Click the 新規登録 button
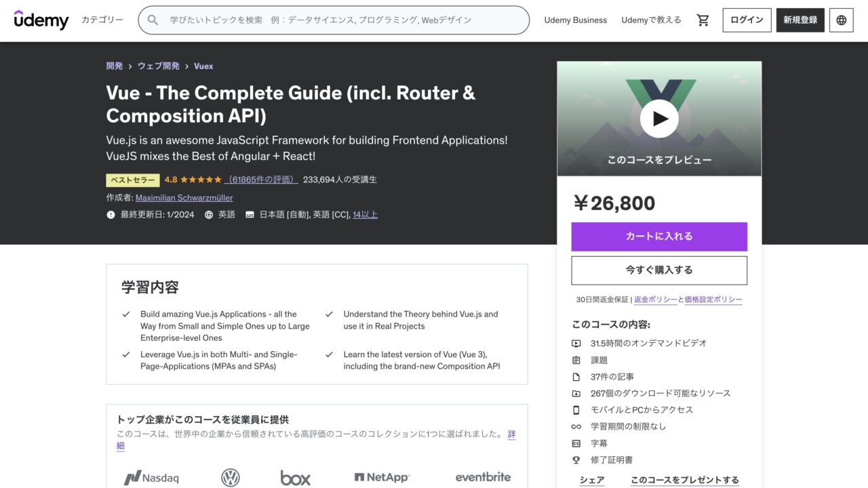Screen dimensions: 868x488 point(800,20)
